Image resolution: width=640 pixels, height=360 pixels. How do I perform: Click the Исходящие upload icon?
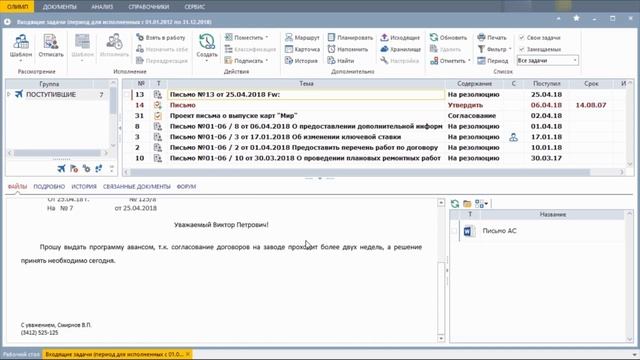click(x=384, y=38)
